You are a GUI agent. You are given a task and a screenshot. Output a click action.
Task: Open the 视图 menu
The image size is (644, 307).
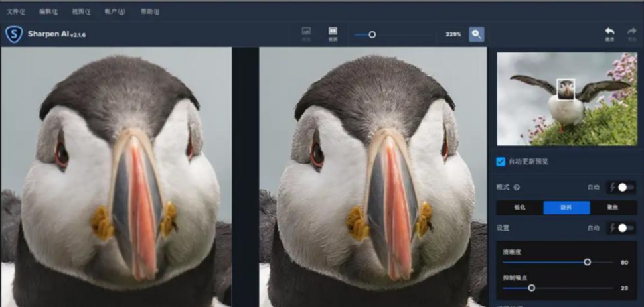tap(81, 11)
